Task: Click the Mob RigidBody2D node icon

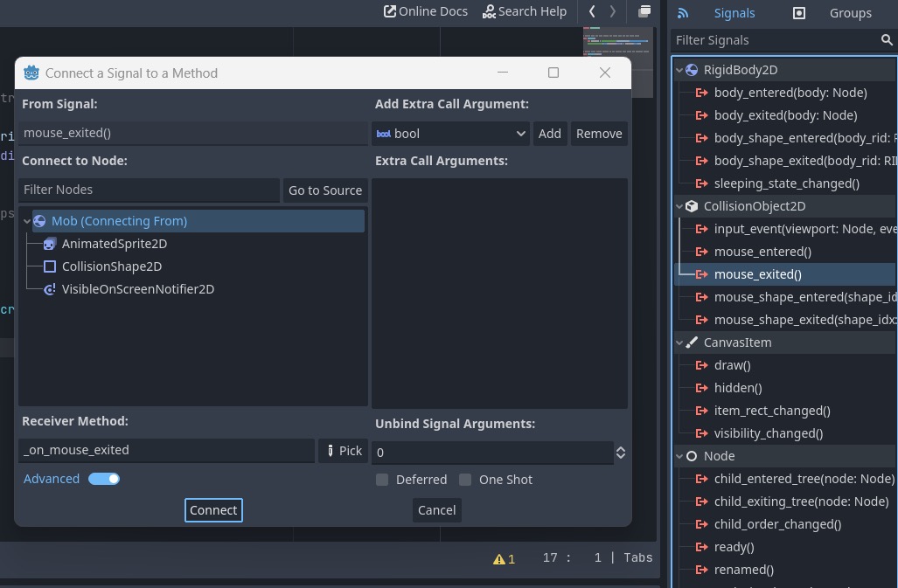Action: click(39, 221)
